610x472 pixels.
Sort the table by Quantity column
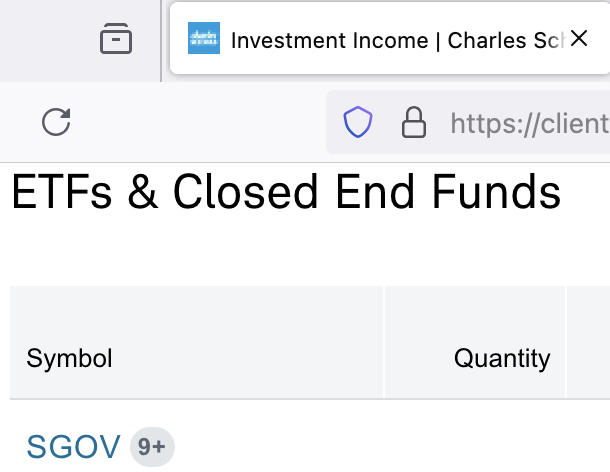click(x=502, y=358)
